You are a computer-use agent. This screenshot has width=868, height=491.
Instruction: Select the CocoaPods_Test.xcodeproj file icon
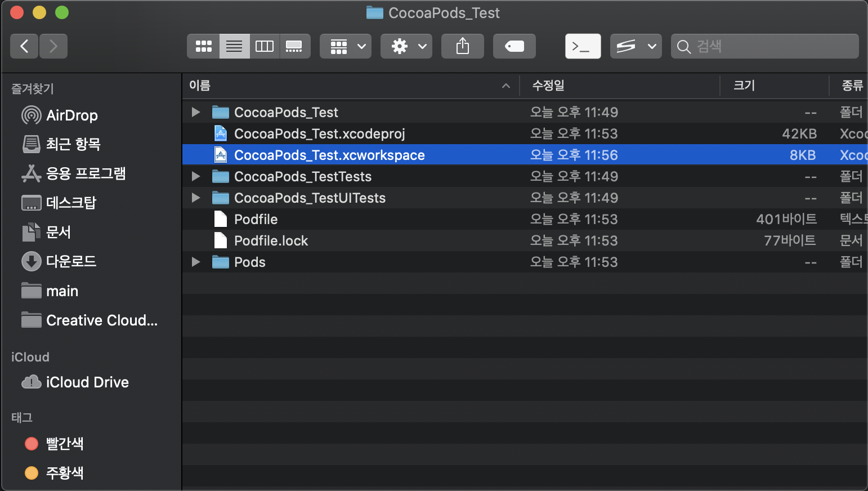click(221, 133)
